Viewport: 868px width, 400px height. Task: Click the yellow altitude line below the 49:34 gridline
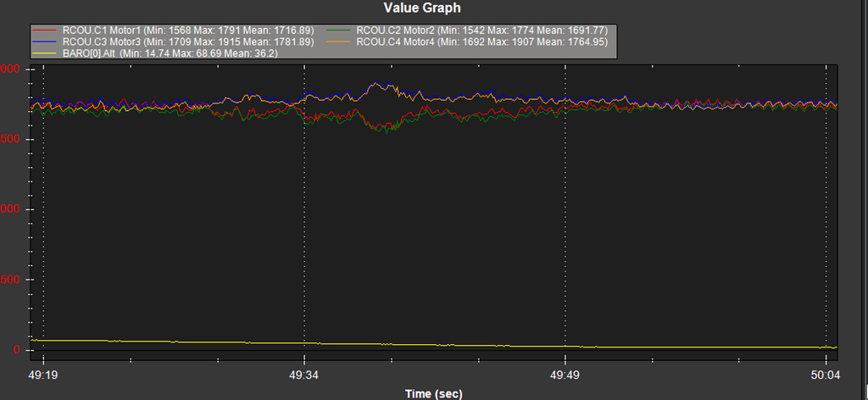(305, 342)
